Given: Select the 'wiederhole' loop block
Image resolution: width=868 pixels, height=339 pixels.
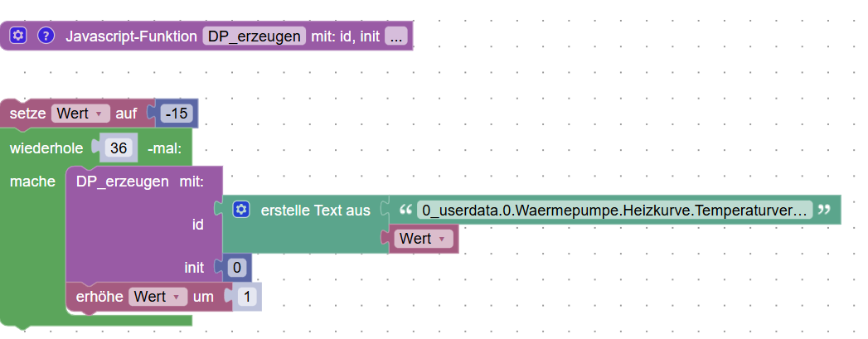Looking at the screenshot, I should [x=46, y=149].
